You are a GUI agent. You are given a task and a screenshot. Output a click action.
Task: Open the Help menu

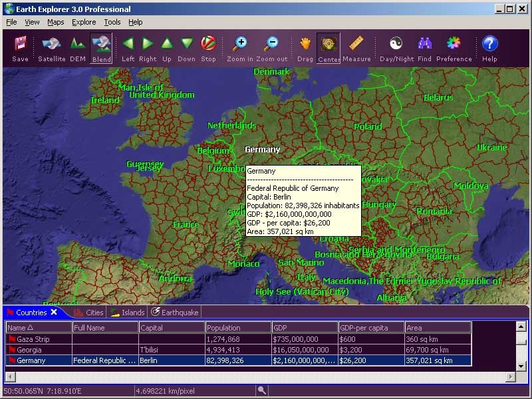tap(136, 22)
